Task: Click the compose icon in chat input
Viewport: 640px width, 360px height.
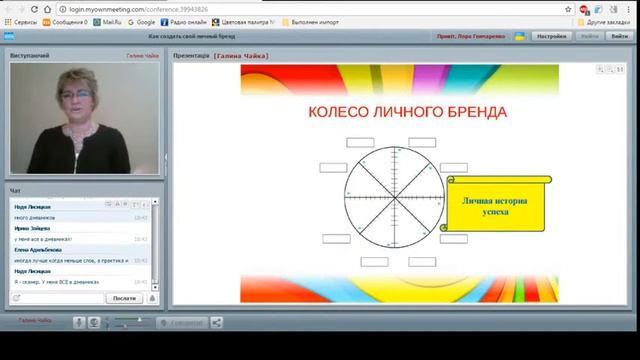Action: click(16, 298)
